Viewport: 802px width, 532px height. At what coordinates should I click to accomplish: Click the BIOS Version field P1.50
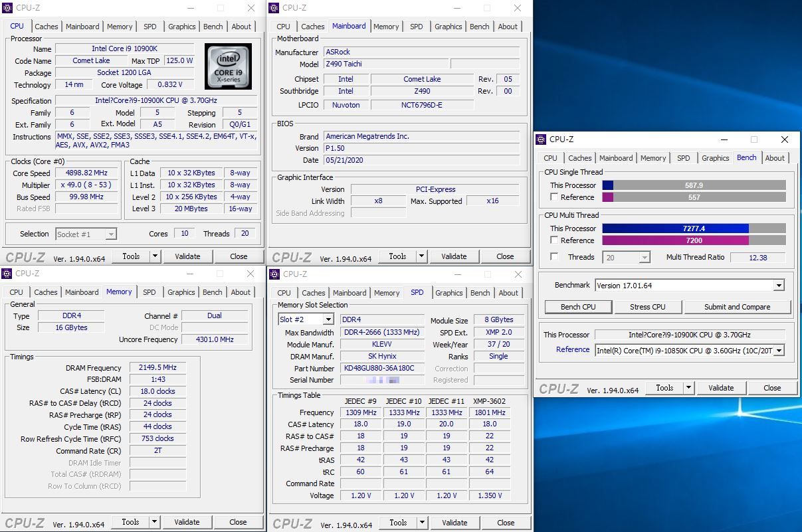point(421,148)
